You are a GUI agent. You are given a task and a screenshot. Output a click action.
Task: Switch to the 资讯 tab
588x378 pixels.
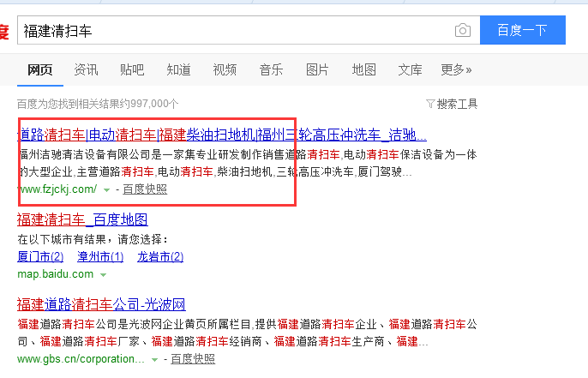coord(86,69)
